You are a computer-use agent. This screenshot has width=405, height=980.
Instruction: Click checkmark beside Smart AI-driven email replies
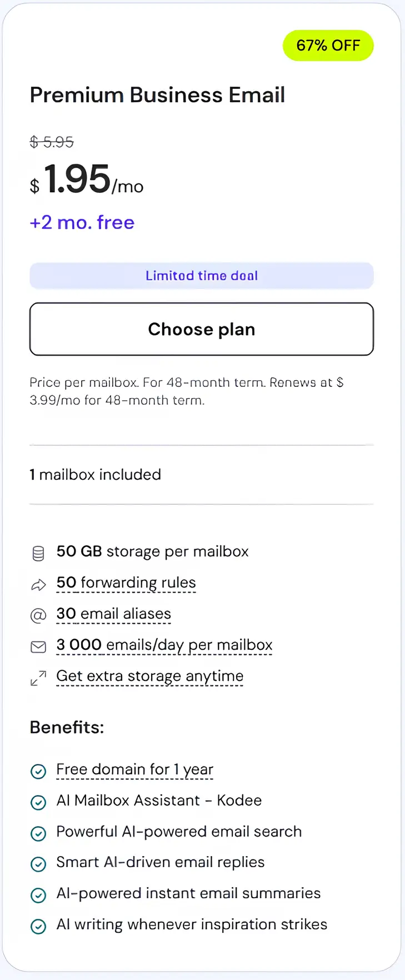tap(38, 864)
